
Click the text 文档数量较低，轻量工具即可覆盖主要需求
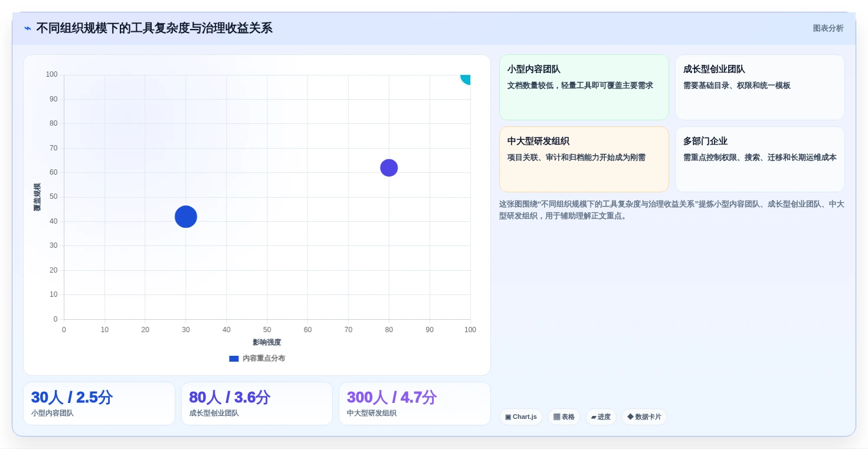(580, 86)
